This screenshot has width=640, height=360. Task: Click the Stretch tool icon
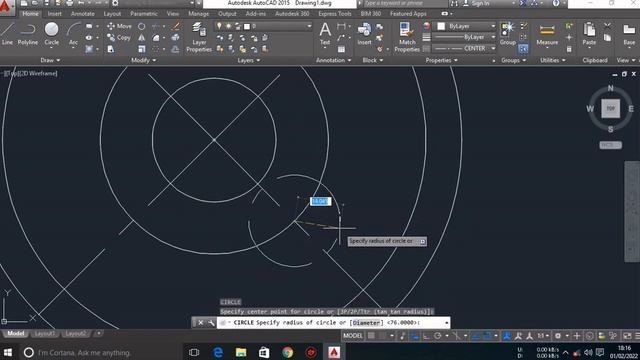pyautogui.click(x=111, y=49)
